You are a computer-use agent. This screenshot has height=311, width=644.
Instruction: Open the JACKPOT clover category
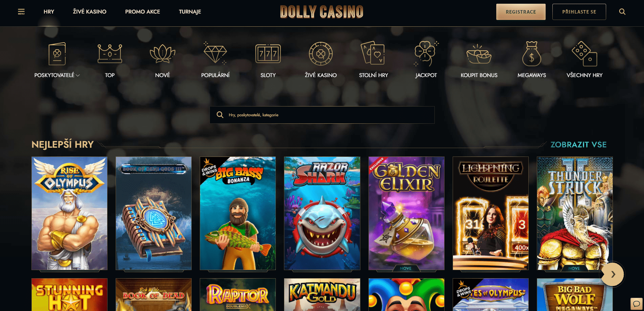(426, 53)
